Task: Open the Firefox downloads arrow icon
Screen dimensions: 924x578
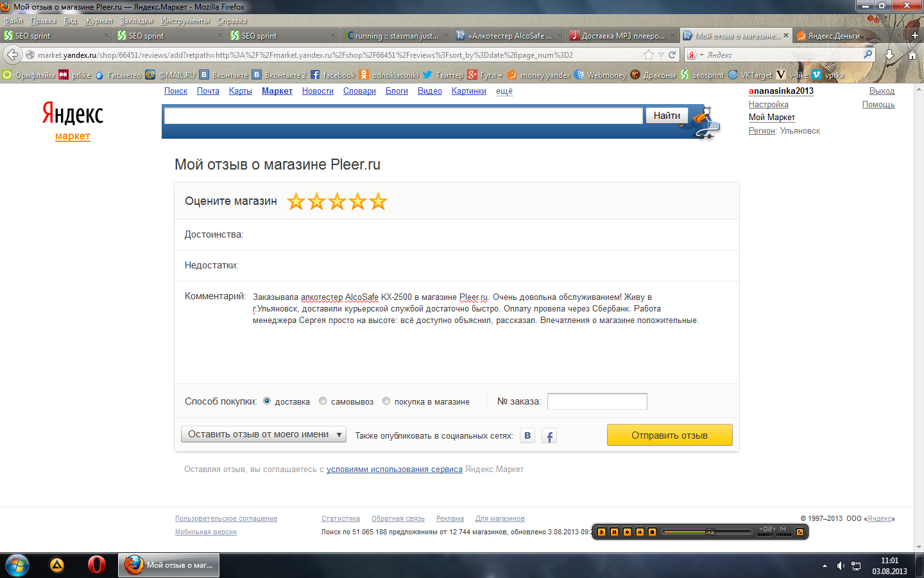Action: (x=889, y=55)
